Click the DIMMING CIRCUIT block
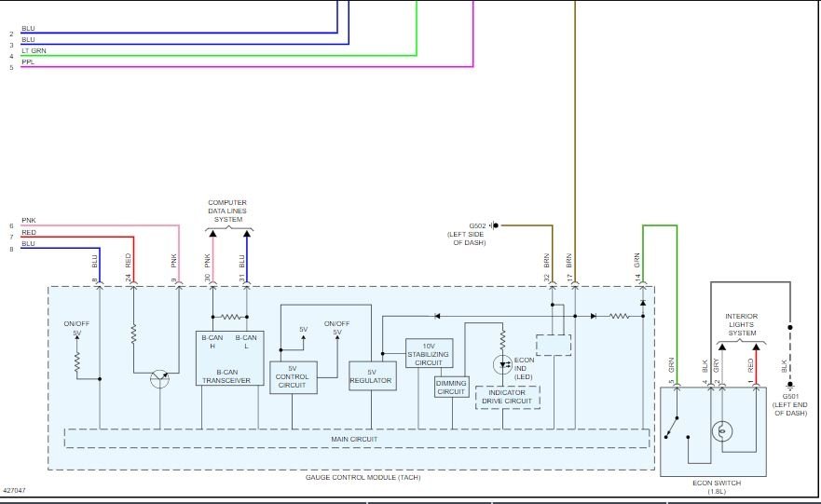Screen dimensions: 821x504 (x=451, y=388)
